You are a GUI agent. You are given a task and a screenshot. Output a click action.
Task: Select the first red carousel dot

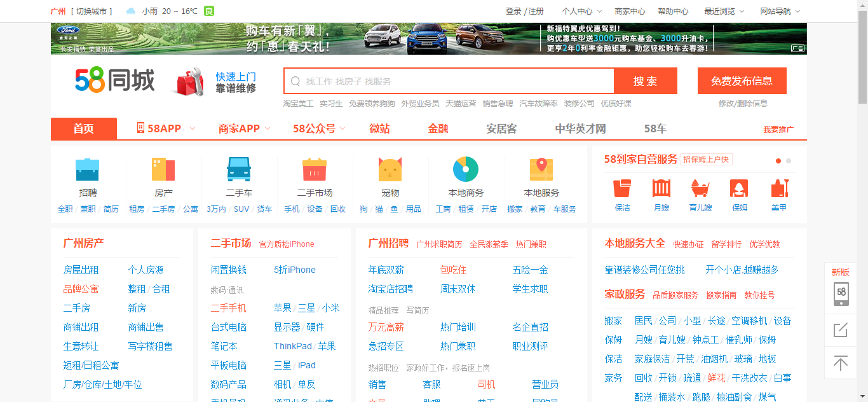coord(778,161)
